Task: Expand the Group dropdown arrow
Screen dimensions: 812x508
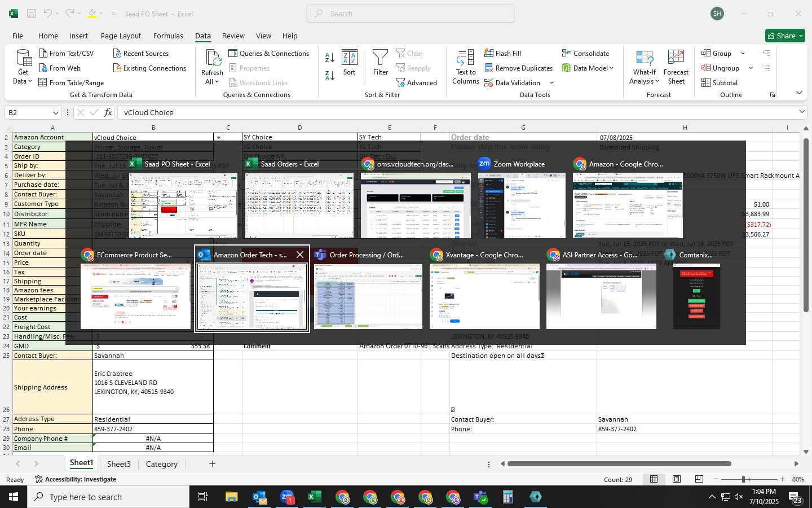Action: [743, 54]
